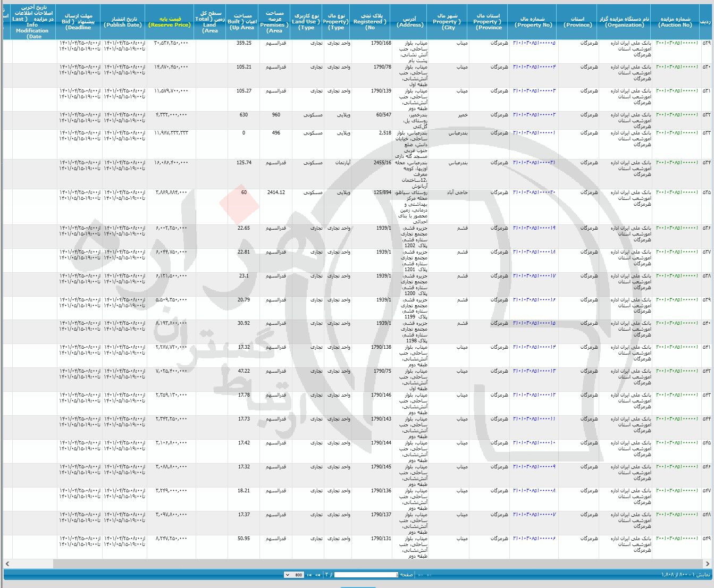Sort by the Premises Area column header
Image resolution: width=714 pixels, height=588 pixels.
(275, 22)
